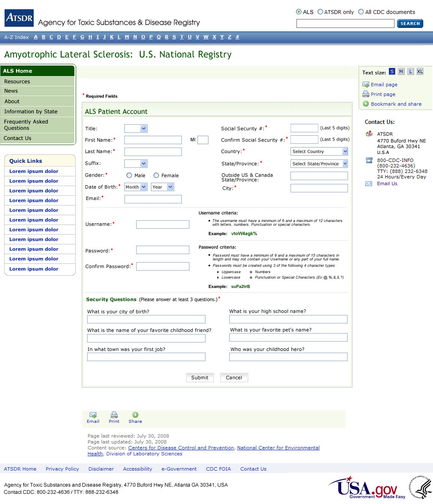
Task: Click the city of birth answer field
Action: tap(146, 319)
